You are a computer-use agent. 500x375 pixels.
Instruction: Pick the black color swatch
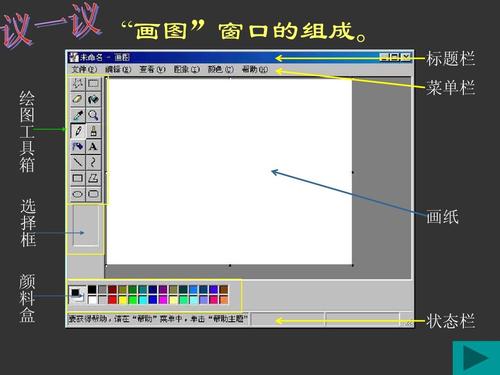pos(92,289)
